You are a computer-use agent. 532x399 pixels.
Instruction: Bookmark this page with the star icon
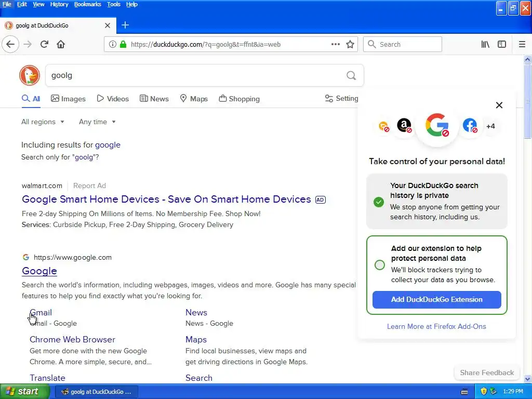(350, 45)
